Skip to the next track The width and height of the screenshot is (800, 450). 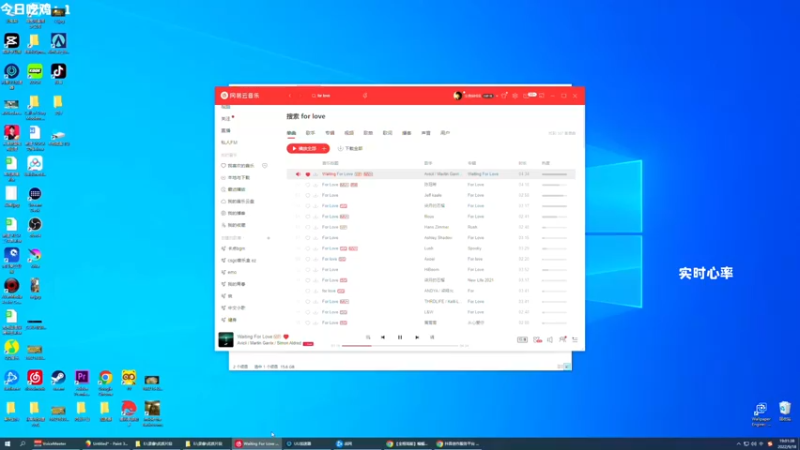[x=417, y=337]
